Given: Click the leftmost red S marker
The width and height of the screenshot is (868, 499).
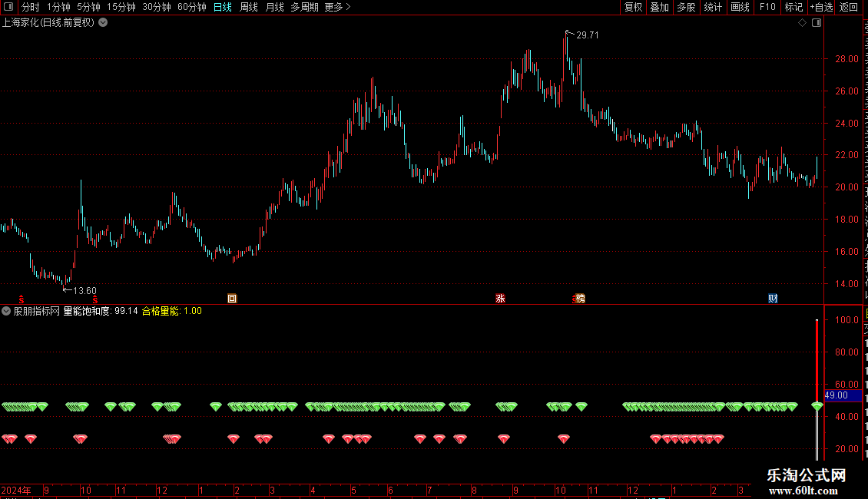Looking at the screenshot, I should click(x=21, y=299).
